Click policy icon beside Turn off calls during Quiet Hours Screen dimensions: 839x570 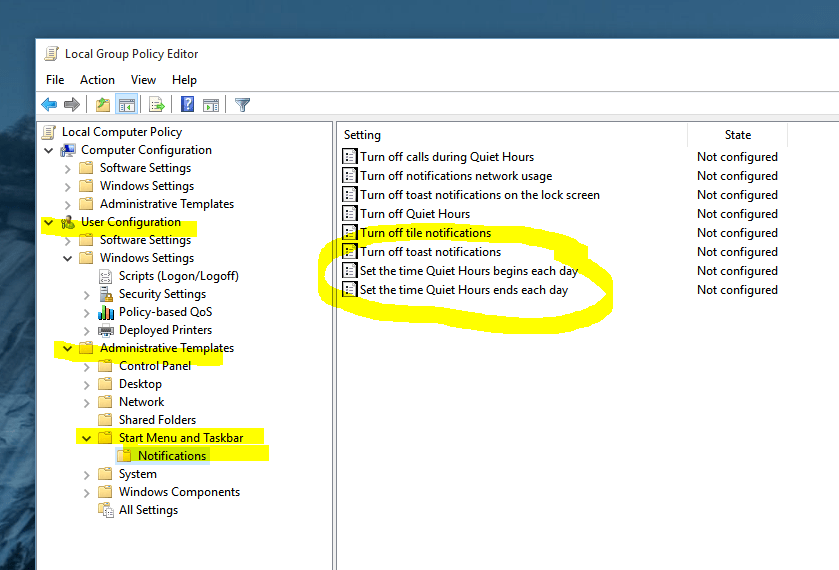point(349,156)
